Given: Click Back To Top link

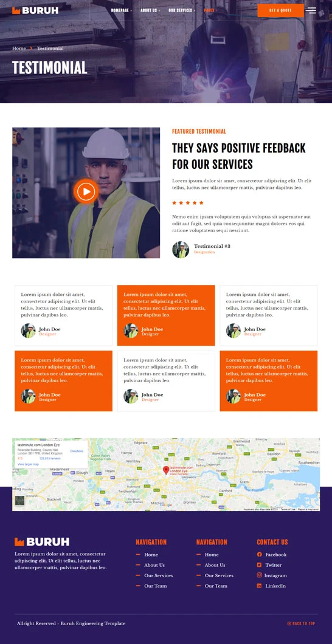Looking at the screenshot, I should (301, 623).
